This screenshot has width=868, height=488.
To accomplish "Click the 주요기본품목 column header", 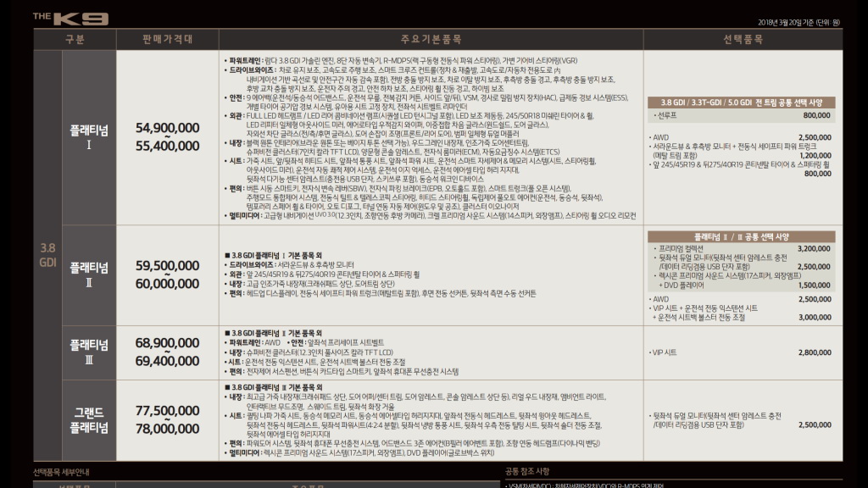I will coord(431,39).
